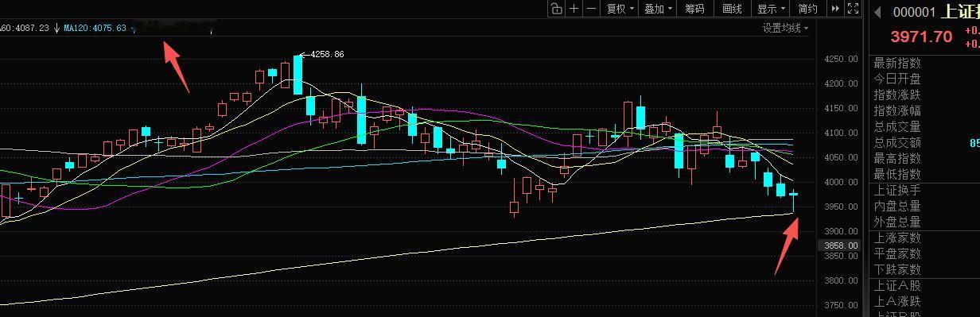Click the MA120:4075.63 indicator label
Screen dimensions: 980x317
point(95,28)
